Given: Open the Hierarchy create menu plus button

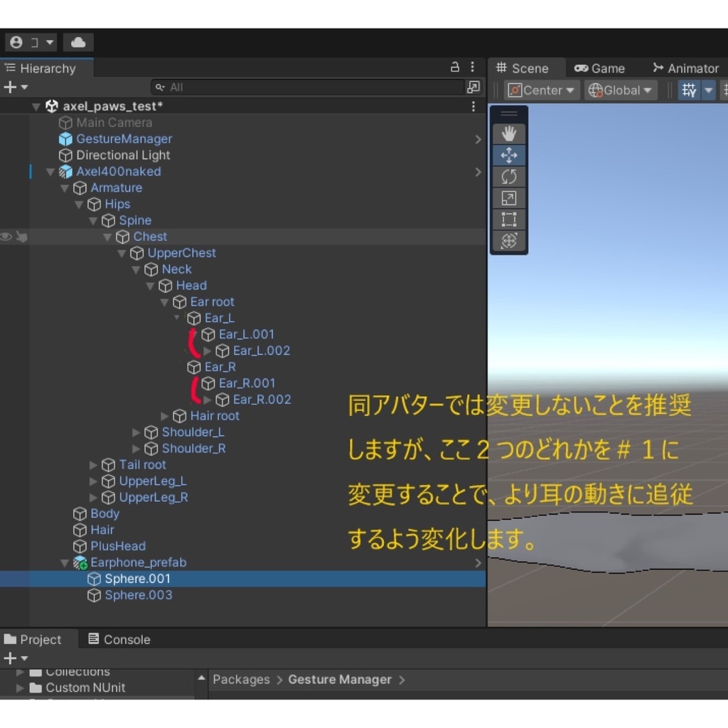Looking at the screenshot, I should point(10,87).
